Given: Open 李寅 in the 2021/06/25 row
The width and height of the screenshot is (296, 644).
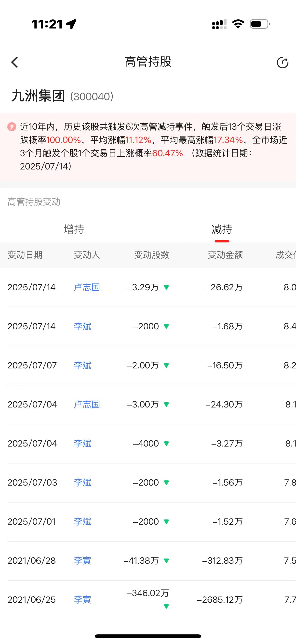Looking at the screenshot, I should click(x=82, y=600).
